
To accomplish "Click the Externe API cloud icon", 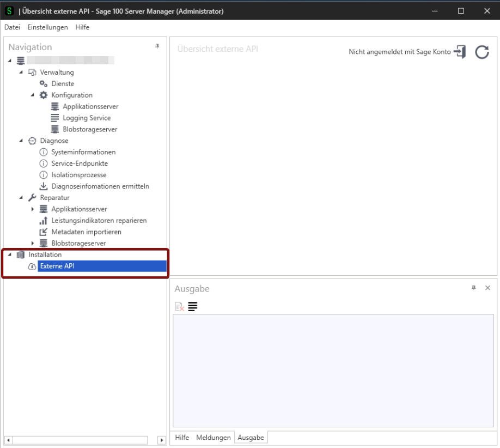I will pyautogui.click(x=32, y=266).
